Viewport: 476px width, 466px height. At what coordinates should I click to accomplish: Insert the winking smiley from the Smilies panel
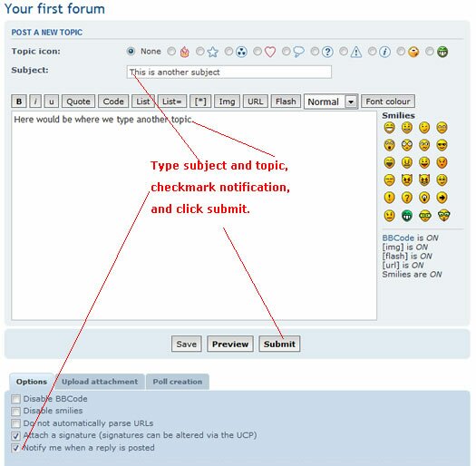point(424,128)
